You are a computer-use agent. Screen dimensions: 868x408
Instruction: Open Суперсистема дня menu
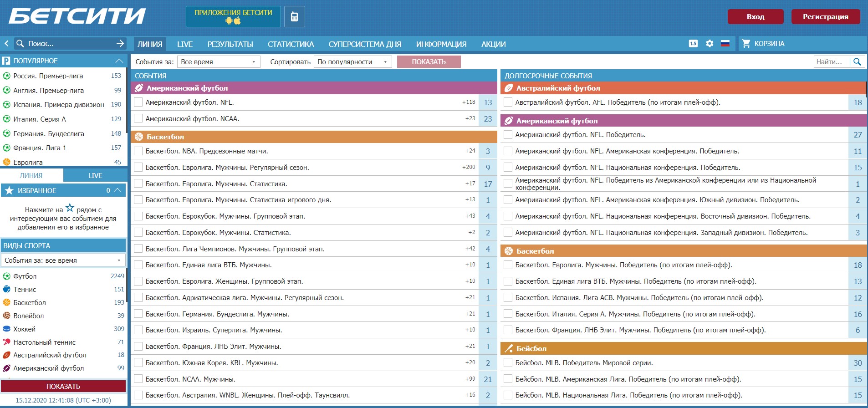(365, 44)
